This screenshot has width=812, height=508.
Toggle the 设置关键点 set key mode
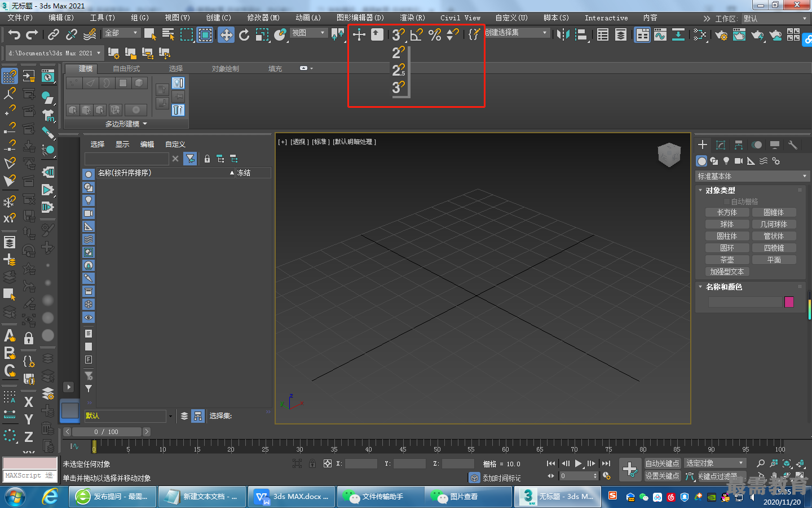click(663, 476)
